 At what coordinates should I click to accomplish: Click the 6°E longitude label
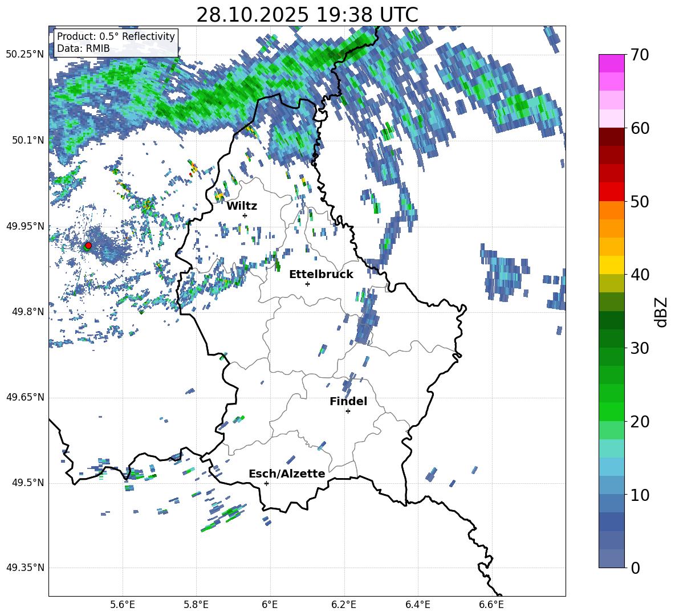click(x=270, y=605)
